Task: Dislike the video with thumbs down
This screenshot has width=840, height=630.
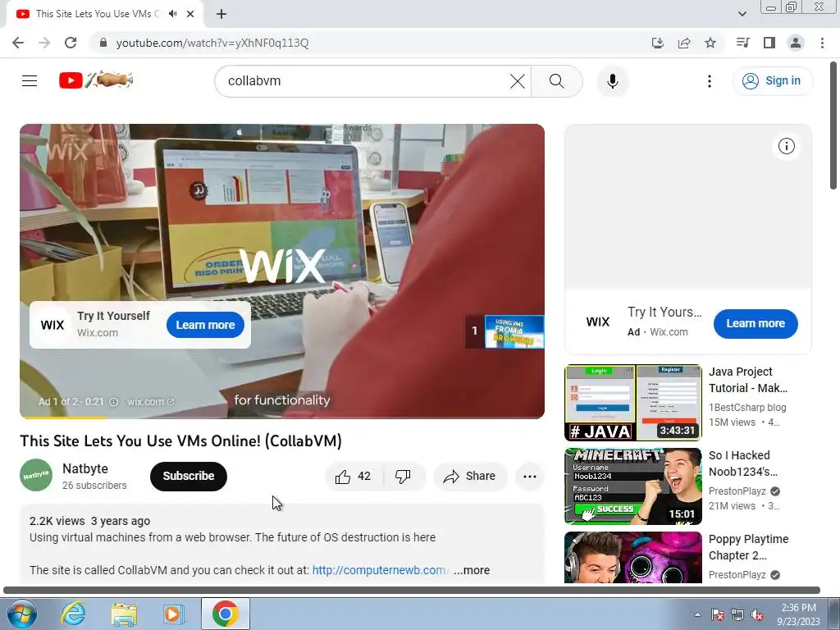Action: tap(403, 477)
